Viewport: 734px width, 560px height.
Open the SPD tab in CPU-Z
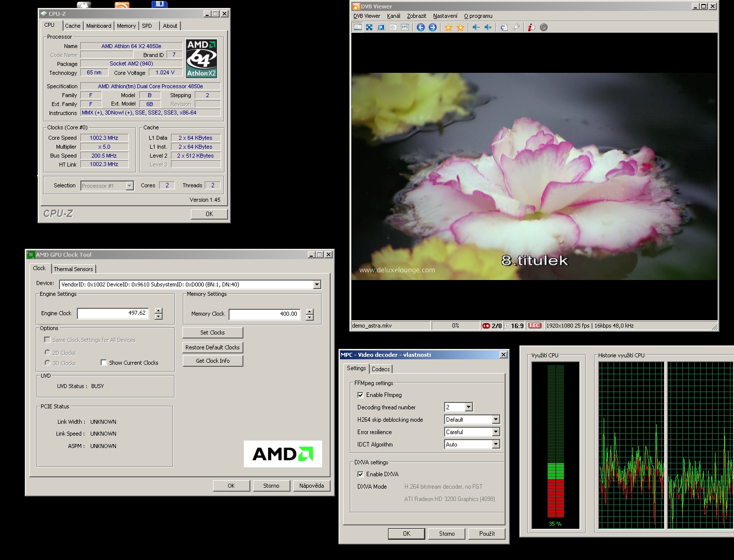147,26
